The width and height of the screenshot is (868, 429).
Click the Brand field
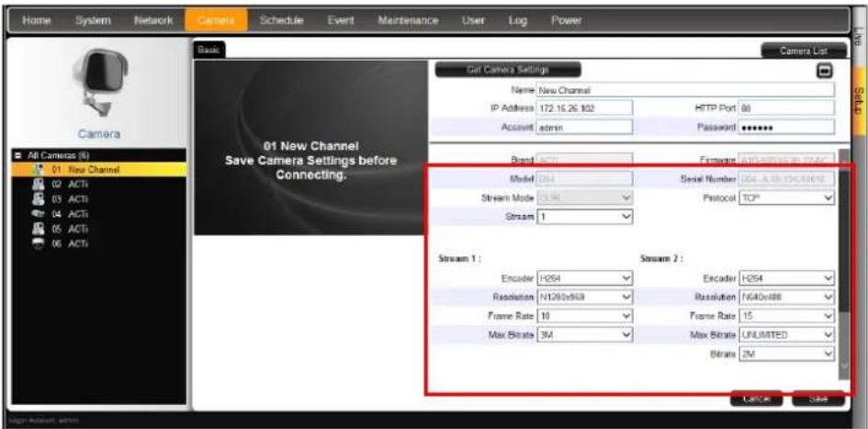coord(584,160)
